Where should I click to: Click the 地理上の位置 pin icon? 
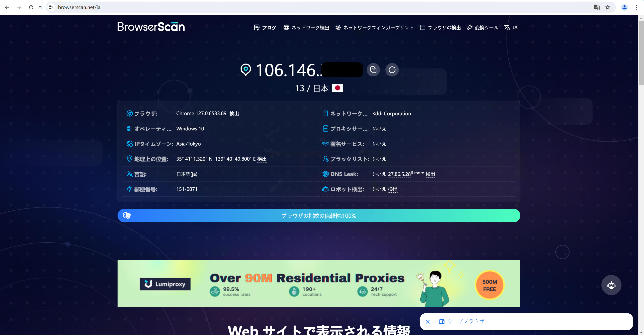[x=129, y=159]
